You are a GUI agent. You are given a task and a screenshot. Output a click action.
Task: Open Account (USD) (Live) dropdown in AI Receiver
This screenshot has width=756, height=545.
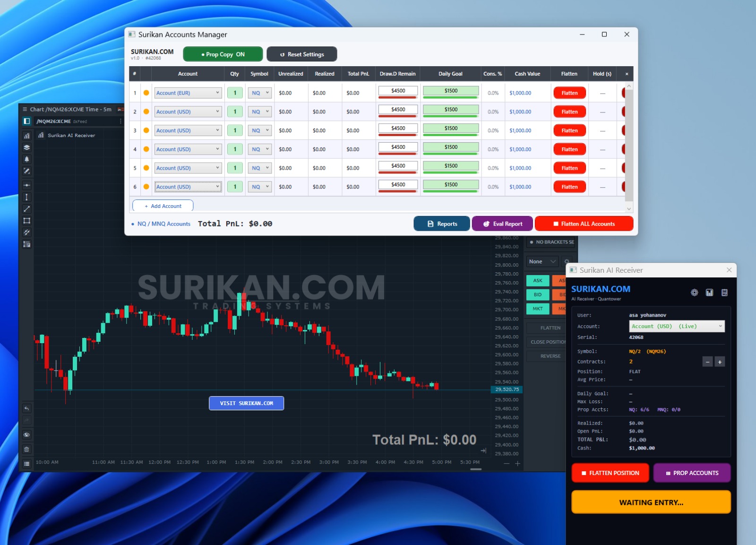(677, 326)
